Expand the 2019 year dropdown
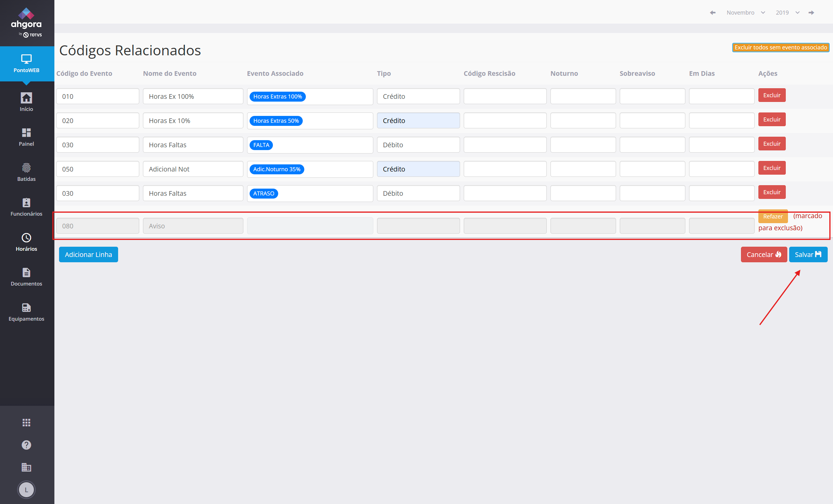Image resolution: width=833 pixels, height=504 pixels. coord(787,12)
